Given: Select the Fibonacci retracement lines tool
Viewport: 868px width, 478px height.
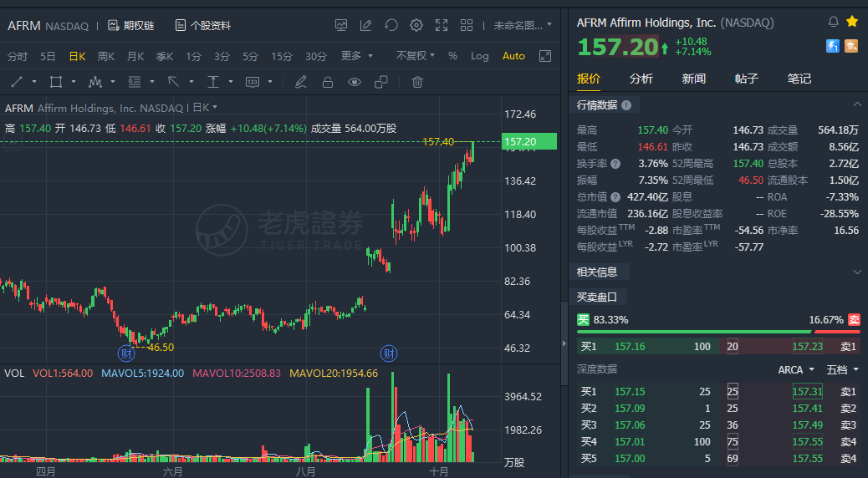Looking at the screenshot, I should (x=135, y=82).
